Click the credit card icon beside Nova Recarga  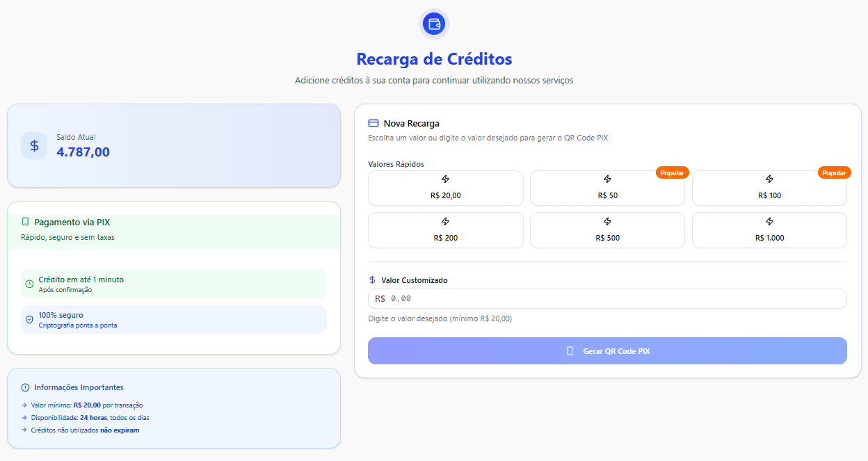(373, 123)
